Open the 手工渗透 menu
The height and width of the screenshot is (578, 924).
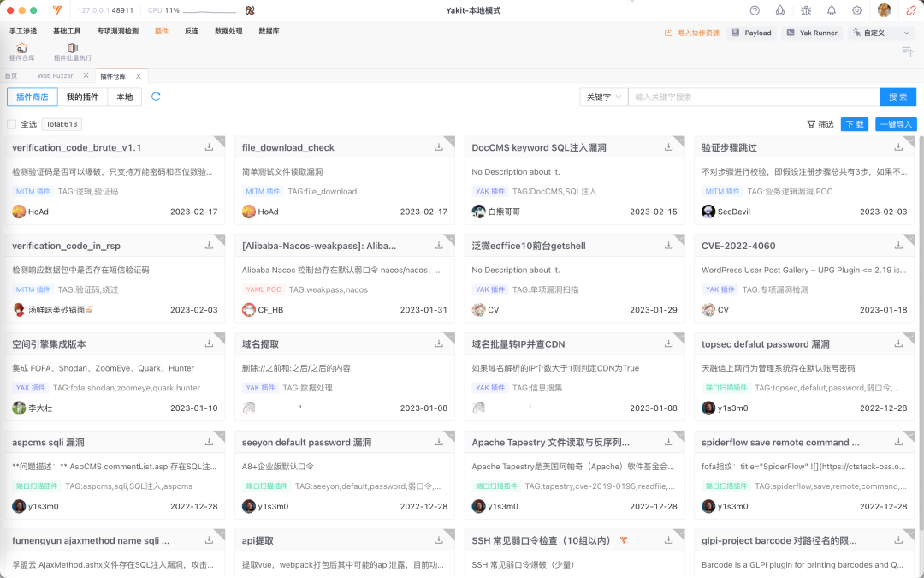click(x=23, y=32)
